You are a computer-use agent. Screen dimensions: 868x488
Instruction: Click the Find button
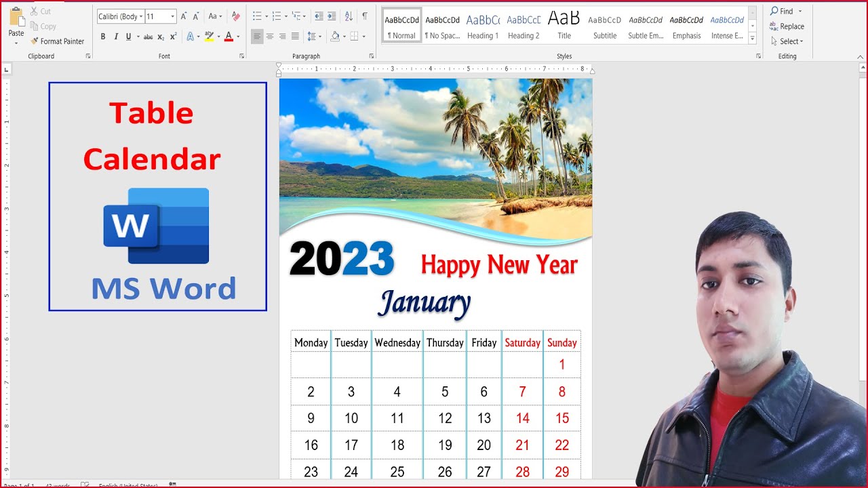coord(781,12)
